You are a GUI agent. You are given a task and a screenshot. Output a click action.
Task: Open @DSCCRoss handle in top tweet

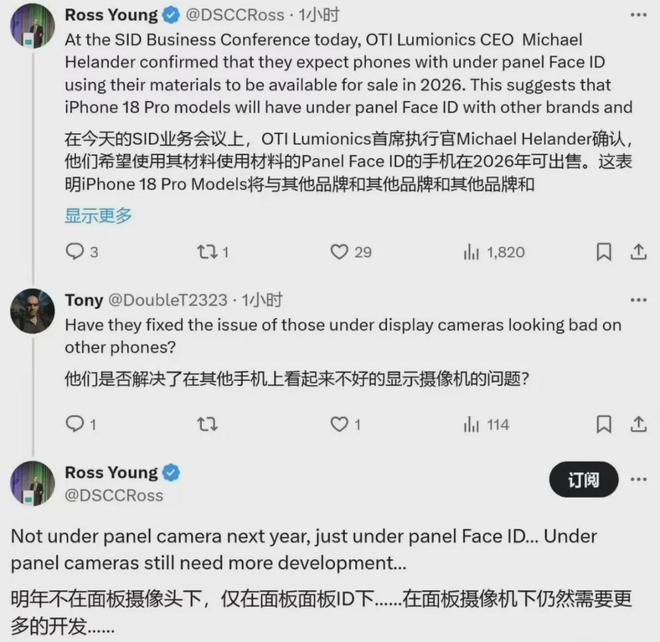(235, 15)
